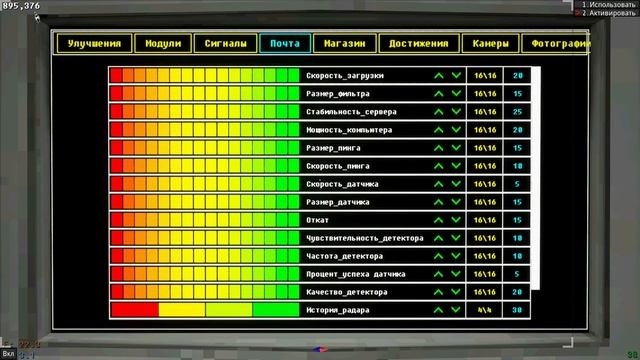Decrease Скорость_загрузки with the down arrow
Image resolution: width=640 pixels, height=360 pixels.
[456, 76]
